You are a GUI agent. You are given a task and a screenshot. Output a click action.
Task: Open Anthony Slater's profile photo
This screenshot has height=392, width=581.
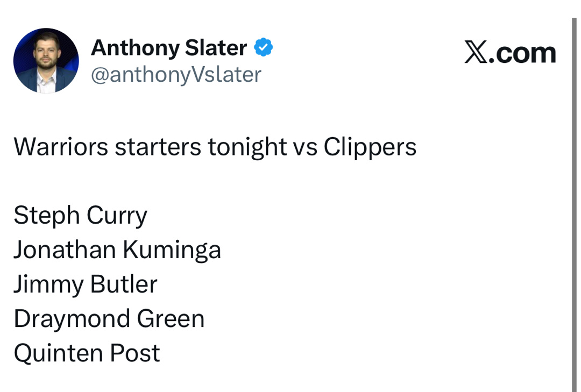click(x=46, y=61)
